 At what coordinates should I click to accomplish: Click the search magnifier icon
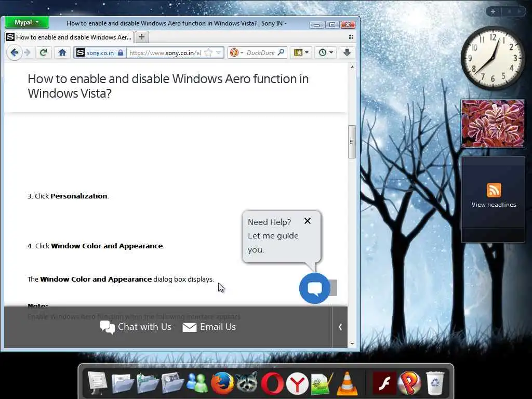click(281, 52)
